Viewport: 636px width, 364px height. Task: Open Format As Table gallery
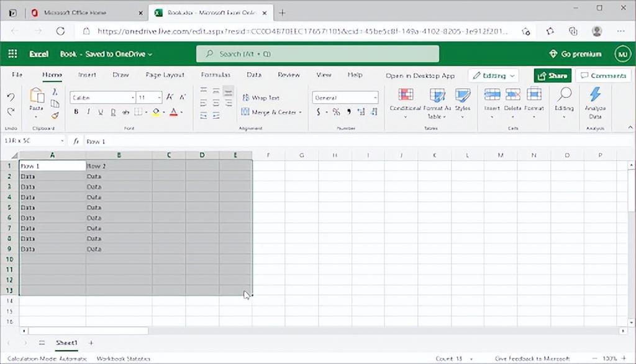click(437, 103)
